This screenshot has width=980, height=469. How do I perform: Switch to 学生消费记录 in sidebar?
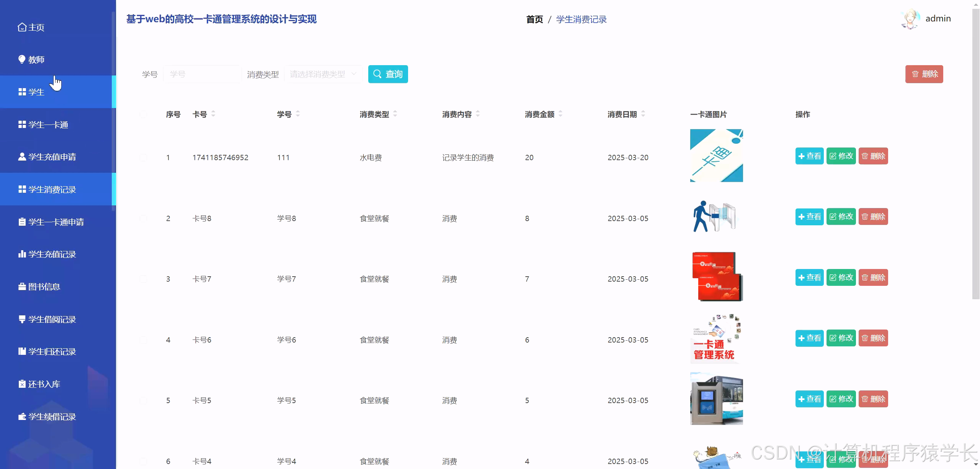52,189
